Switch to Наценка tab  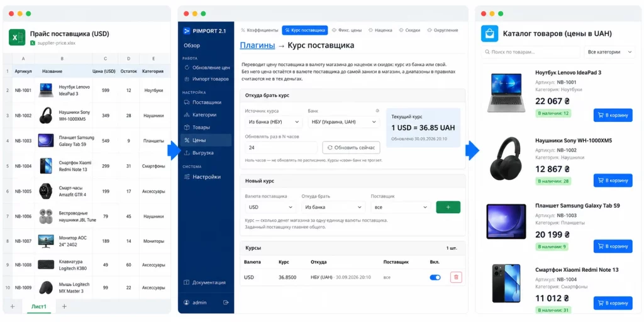coord(380,30)
